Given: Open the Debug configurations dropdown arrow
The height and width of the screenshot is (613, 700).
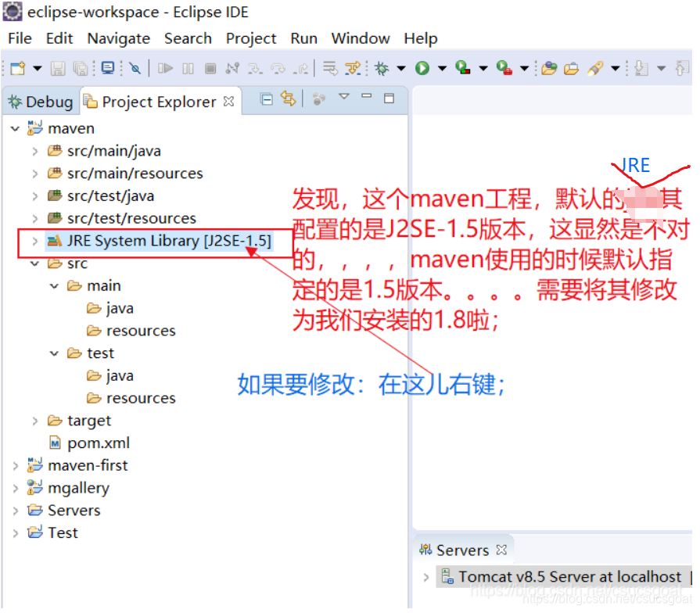Looking at the screenshot, I should (x=401, y=68).
